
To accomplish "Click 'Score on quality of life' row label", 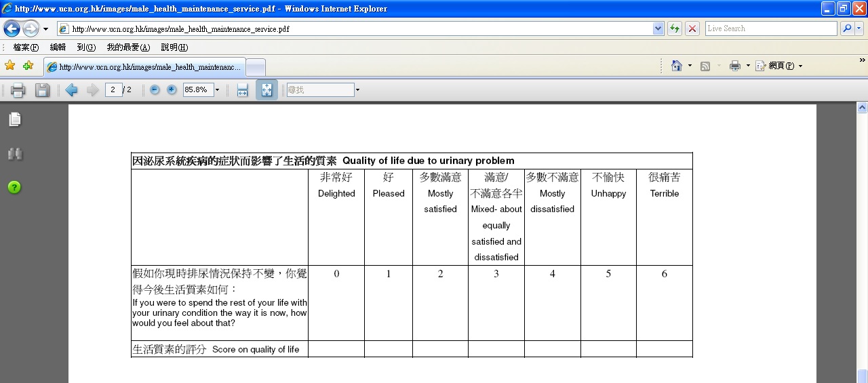I will click(x=256, y=350).
